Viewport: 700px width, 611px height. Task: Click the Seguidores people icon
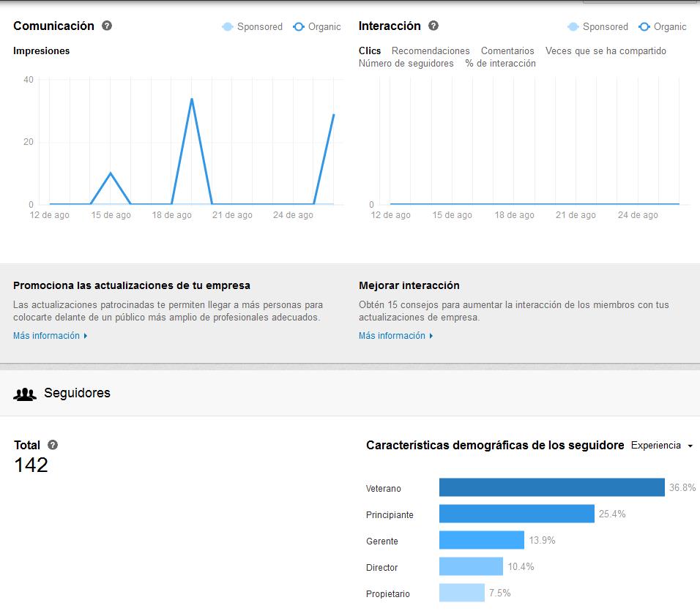coord(24,393)
